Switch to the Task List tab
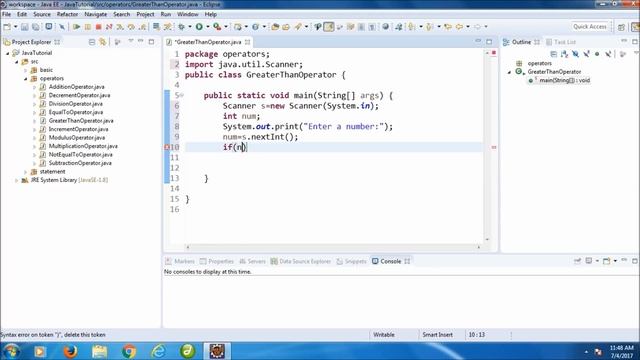The image size is (640, 360). click(x=561, y=42)
